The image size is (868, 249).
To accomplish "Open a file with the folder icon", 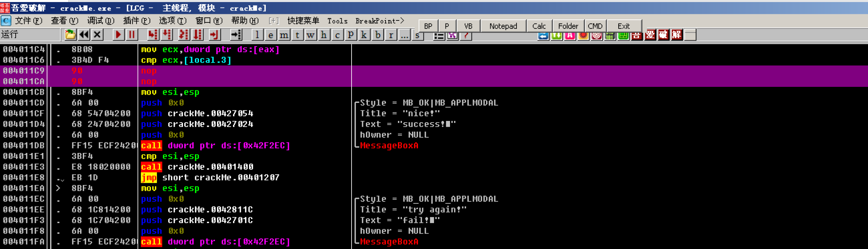I will 71,34.
